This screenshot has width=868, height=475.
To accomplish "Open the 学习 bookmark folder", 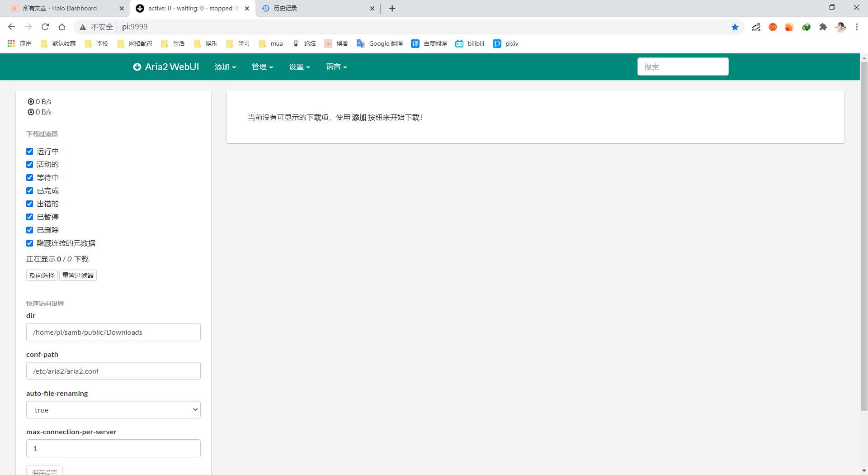I will pyautogui.click(x=238, y=43).
